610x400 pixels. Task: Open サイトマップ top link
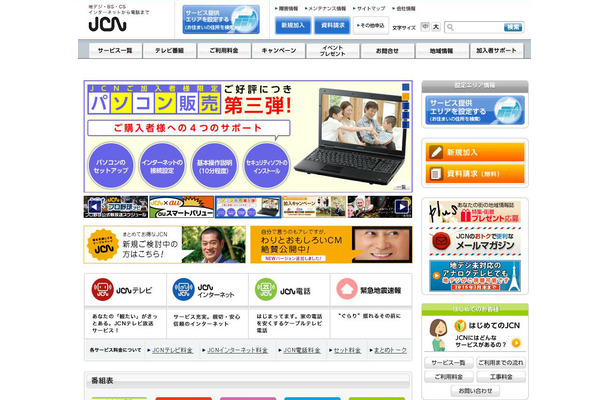pos(369,8)
